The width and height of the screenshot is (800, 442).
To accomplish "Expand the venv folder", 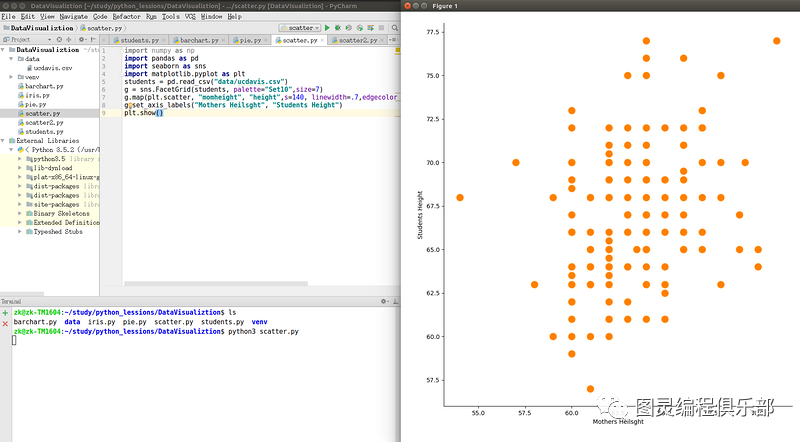I will coord(11,77).
